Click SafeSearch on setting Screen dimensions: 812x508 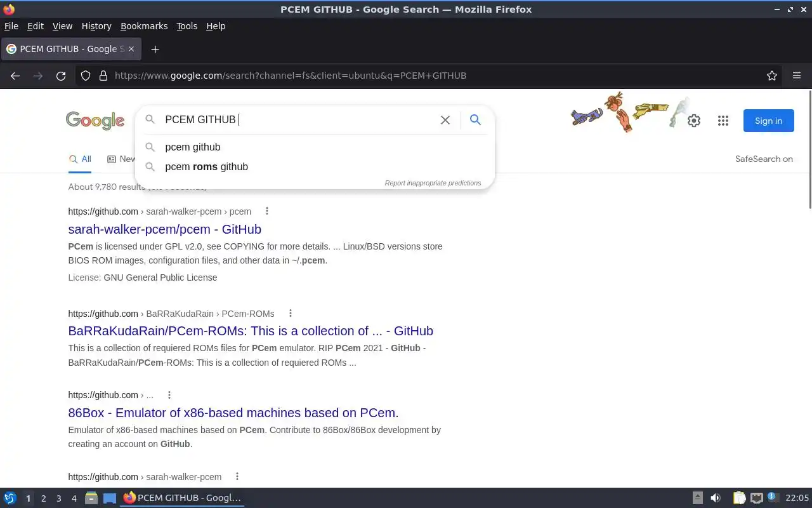point(764,159)
